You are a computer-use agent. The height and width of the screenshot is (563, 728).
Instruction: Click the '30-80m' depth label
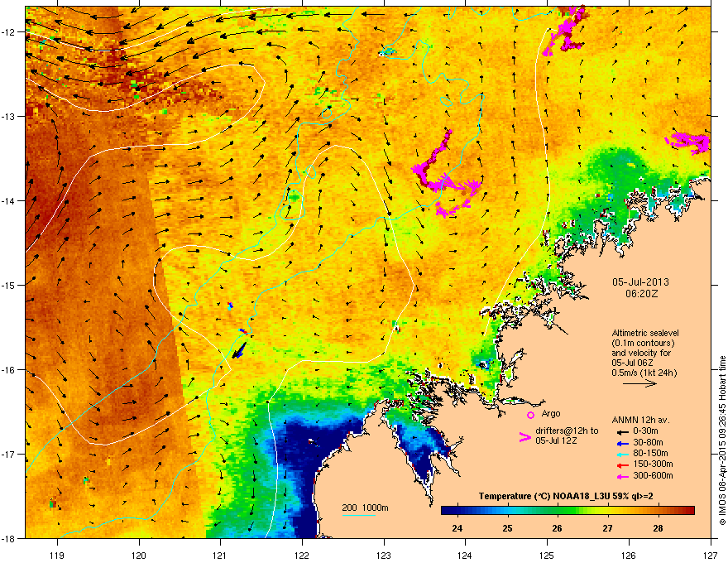pyautogui.click(x=648, y=442)
